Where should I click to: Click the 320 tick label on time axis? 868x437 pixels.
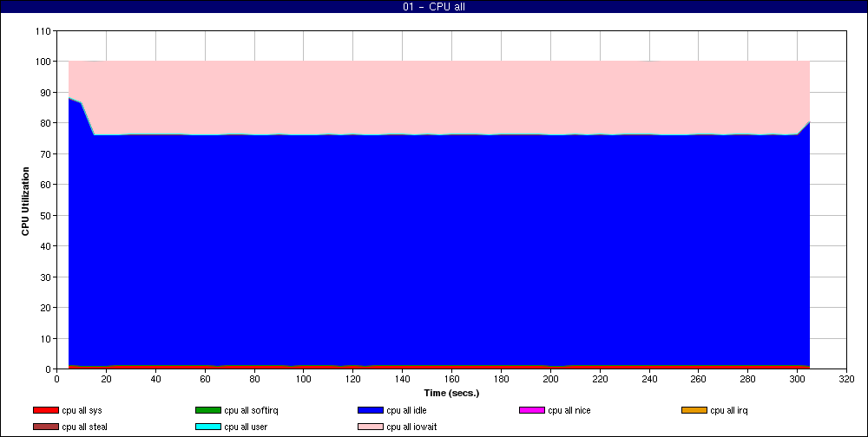[x=847, y=380]
